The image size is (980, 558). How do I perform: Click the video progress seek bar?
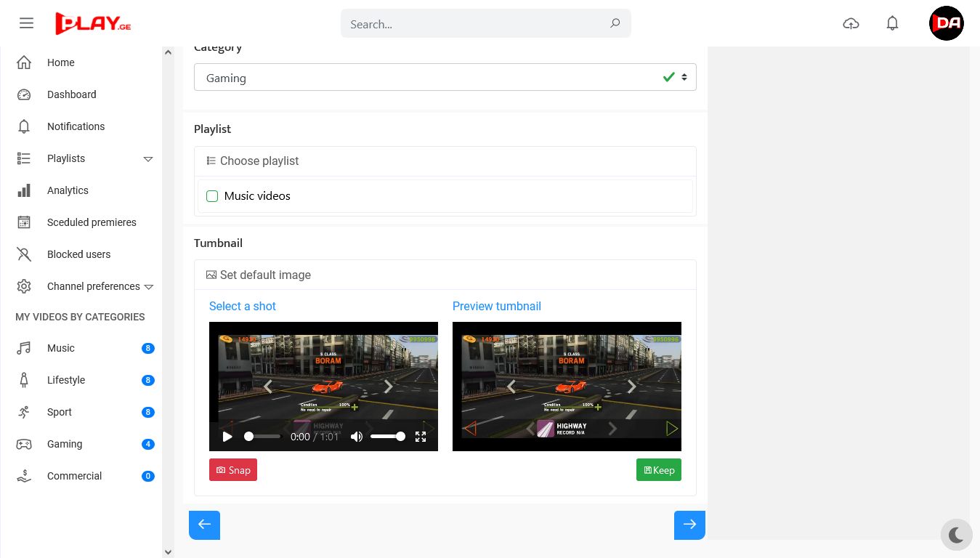coord(262,437)
